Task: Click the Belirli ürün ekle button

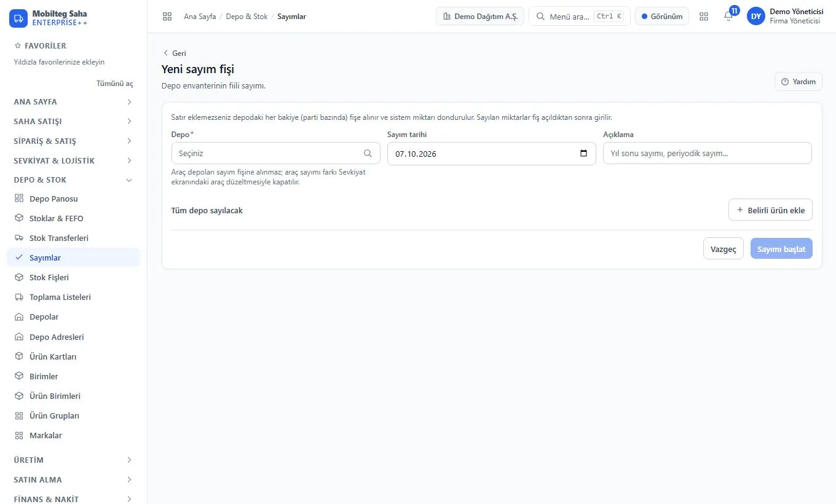Action: 770,210
